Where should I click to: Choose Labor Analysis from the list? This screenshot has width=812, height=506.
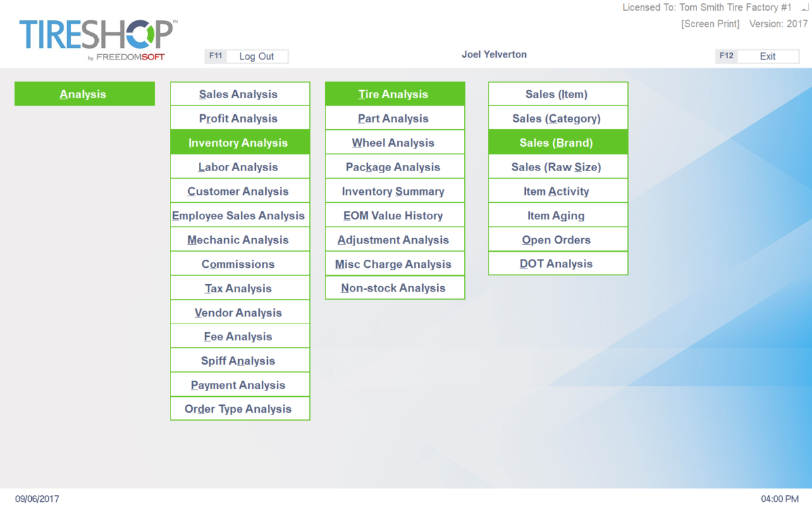click(240, 167)
